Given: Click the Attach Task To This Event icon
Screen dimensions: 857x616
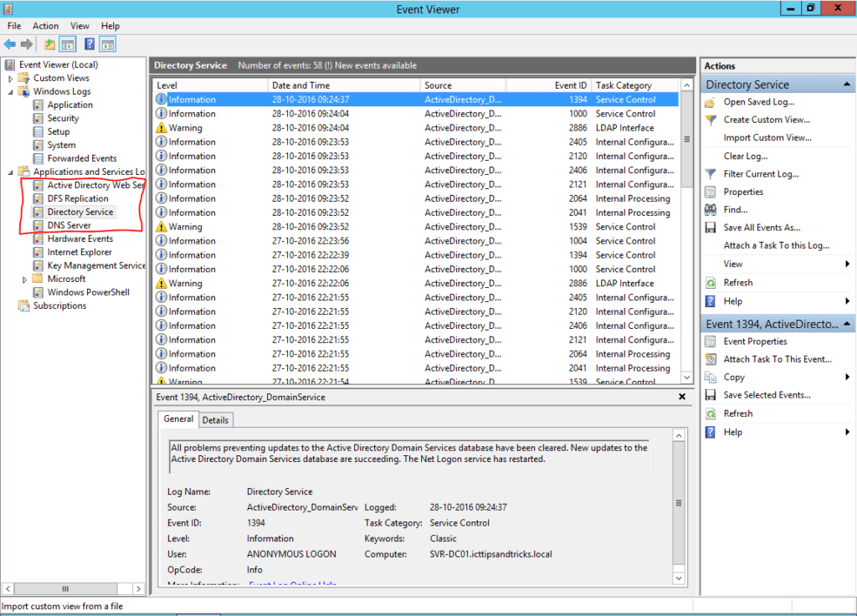Looking at the screenshot, I should (711, 359).
